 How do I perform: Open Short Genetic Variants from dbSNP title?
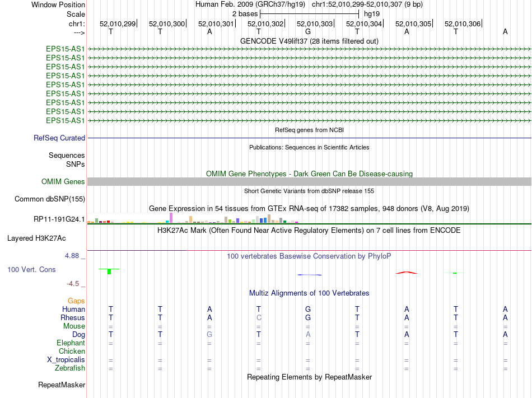(309, 191)
